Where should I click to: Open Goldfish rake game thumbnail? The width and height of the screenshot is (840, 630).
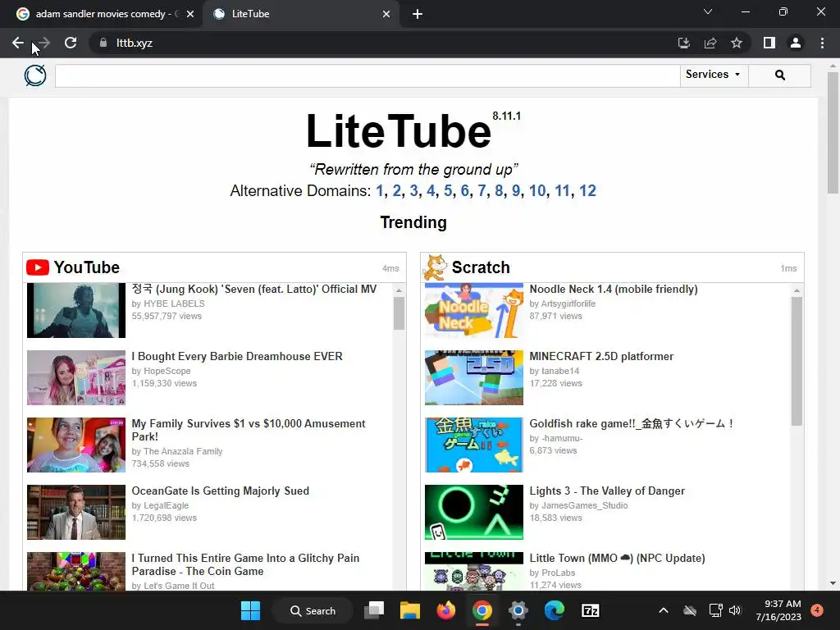point(473,445)
